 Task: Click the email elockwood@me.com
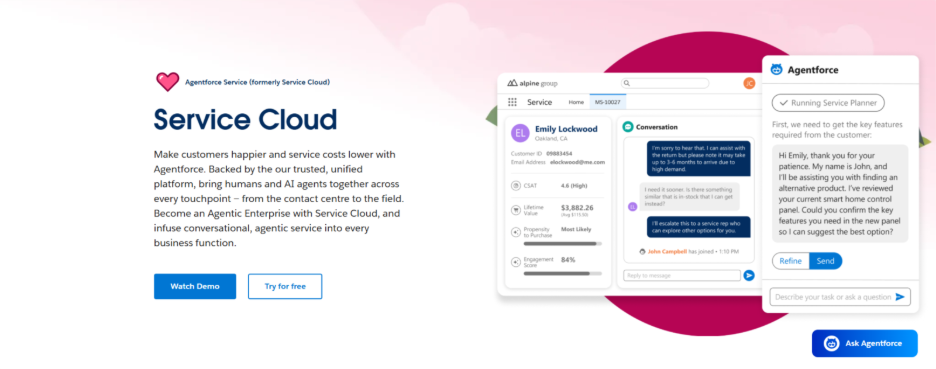(x=577, y=162)
